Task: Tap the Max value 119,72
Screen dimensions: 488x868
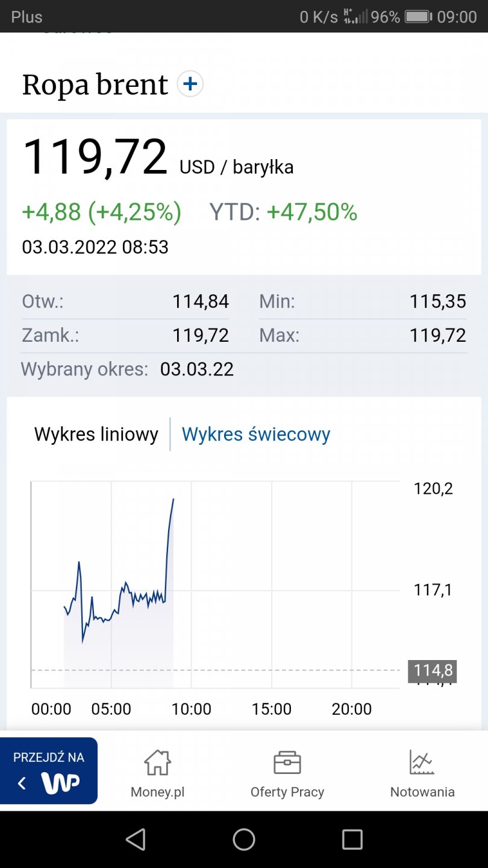Action: click(438, 335)
